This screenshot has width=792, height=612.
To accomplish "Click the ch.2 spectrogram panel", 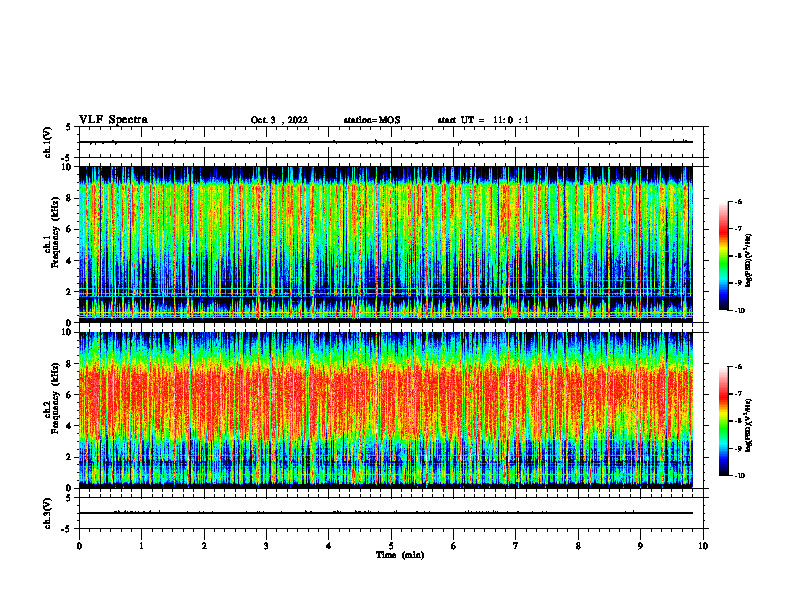I will click(x=386, y=410).
